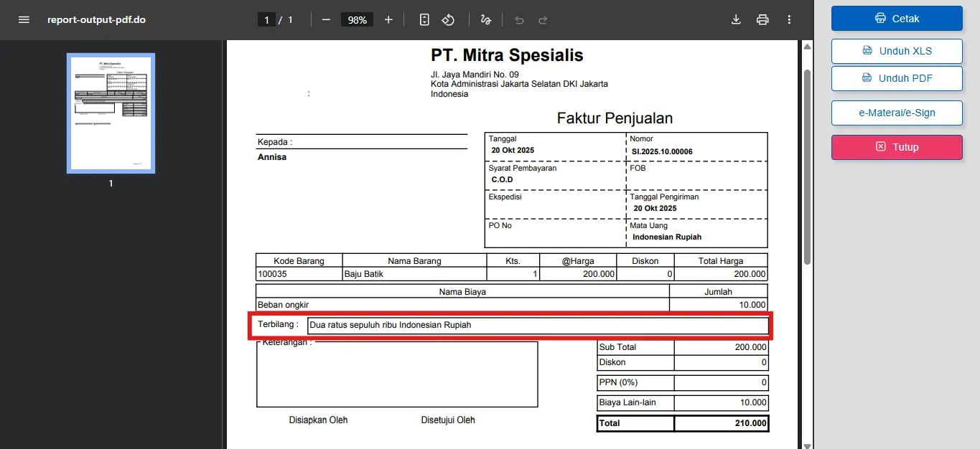Click the redo arrow in toolbar
The width and height of the screenshot is (980, 449).
[x=543, y=19]
